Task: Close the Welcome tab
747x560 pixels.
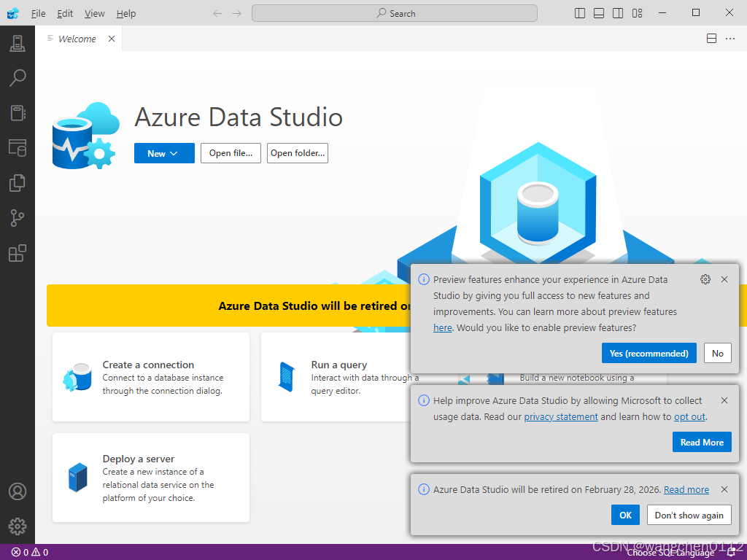Action: [x=112, y=39]
